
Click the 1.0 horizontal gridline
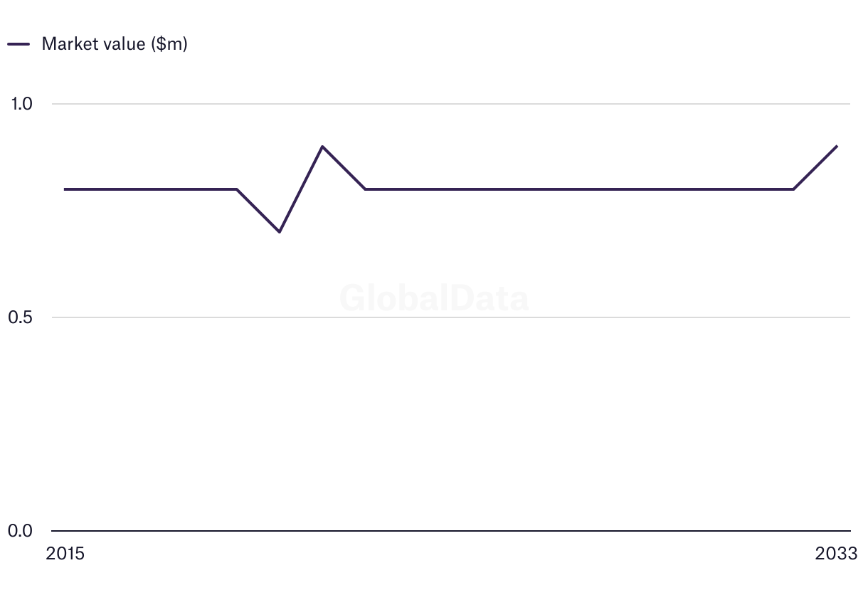click(x=498, y=104)
